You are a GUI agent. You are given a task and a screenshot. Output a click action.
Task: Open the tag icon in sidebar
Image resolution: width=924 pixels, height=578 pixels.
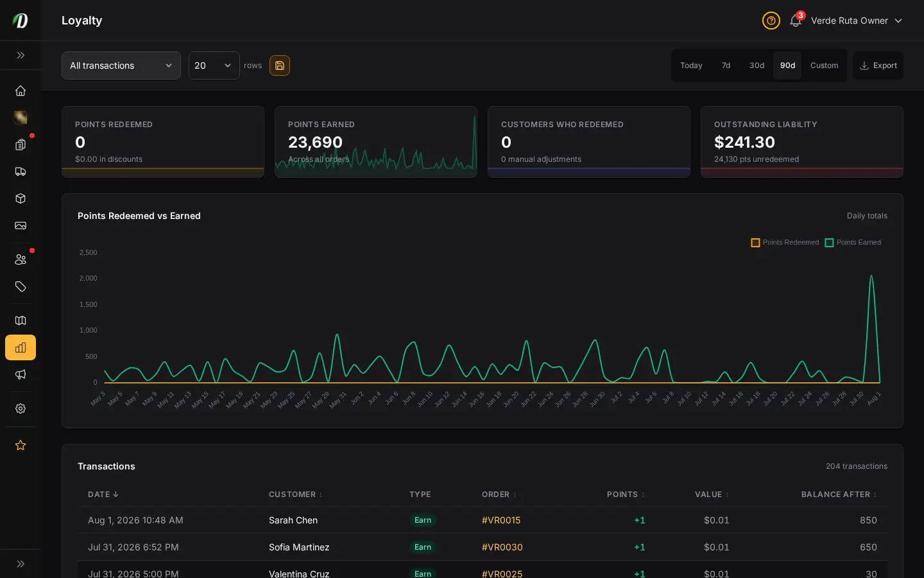(21, 286)
